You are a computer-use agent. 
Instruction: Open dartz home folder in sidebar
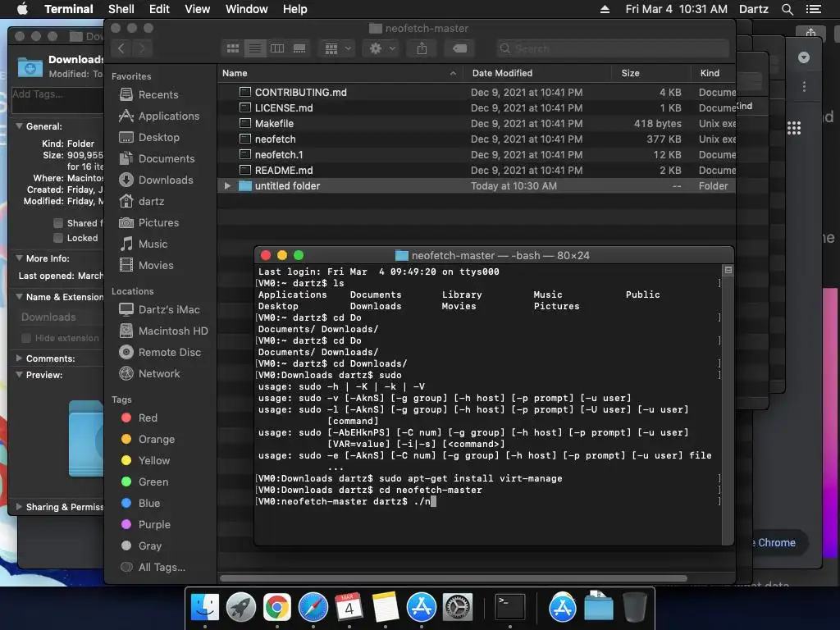pos(142,202)
